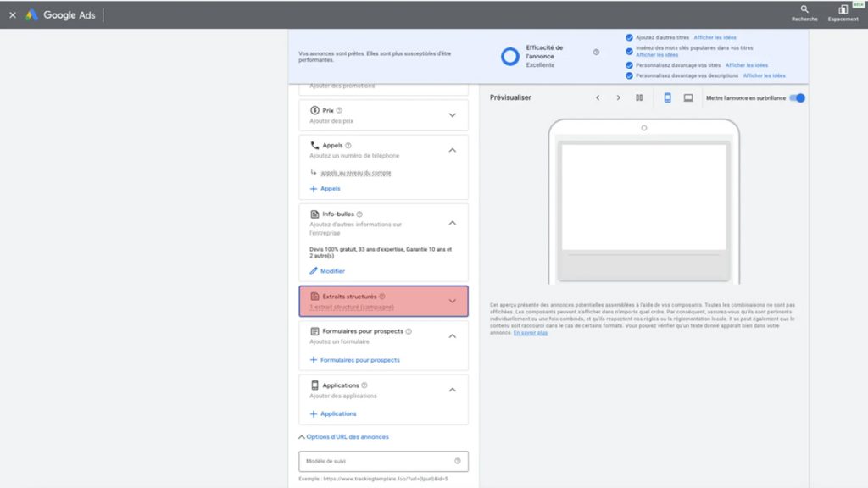
Task: Click the help icon inside Modèle de suivi
Action: click(x=457, y=461)
